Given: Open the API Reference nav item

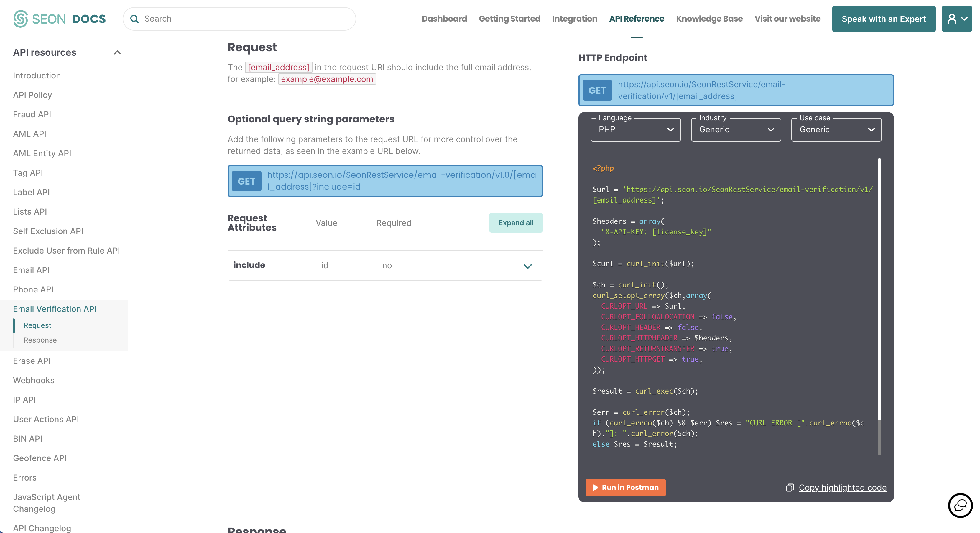Looking at the screenshot, I should (637, 19).
